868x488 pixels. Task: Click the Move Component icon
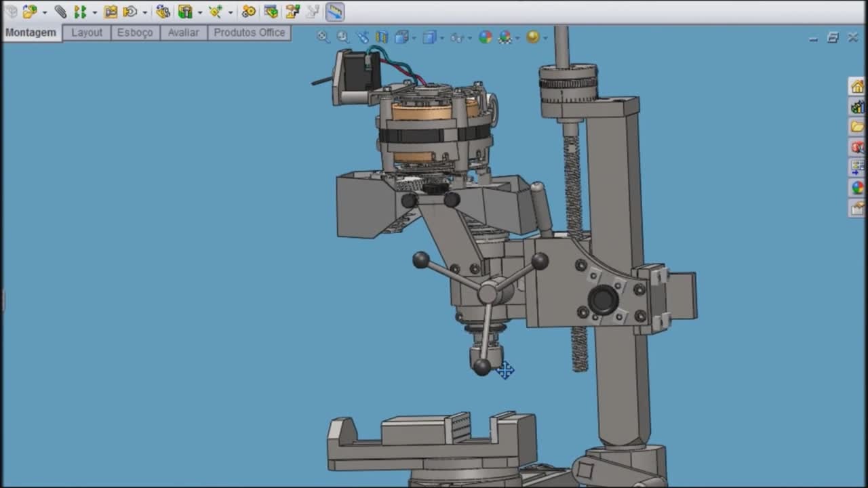(130, 12)
